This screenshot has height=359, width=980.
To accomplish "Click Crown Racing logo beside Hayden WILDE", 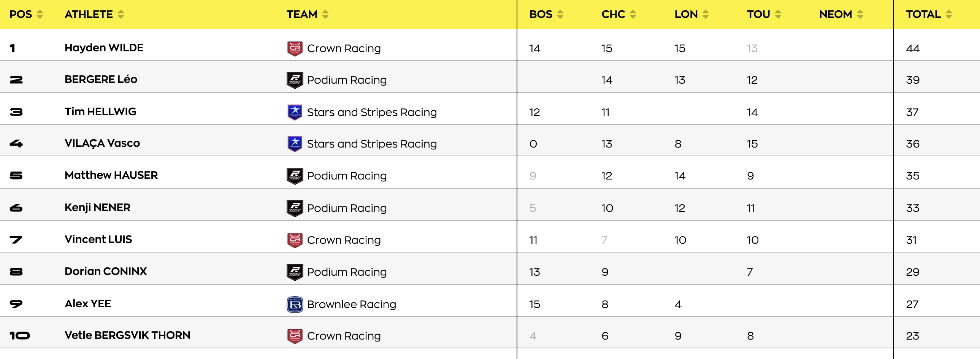I will click(x=295, y=48).
